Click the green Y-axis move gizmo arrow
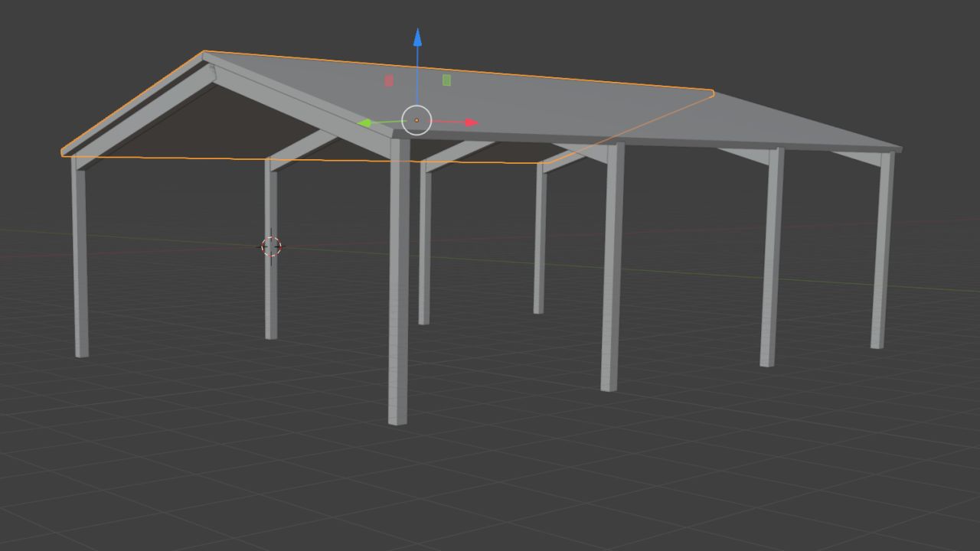980x551 pixels. click(x=364, y=123)
